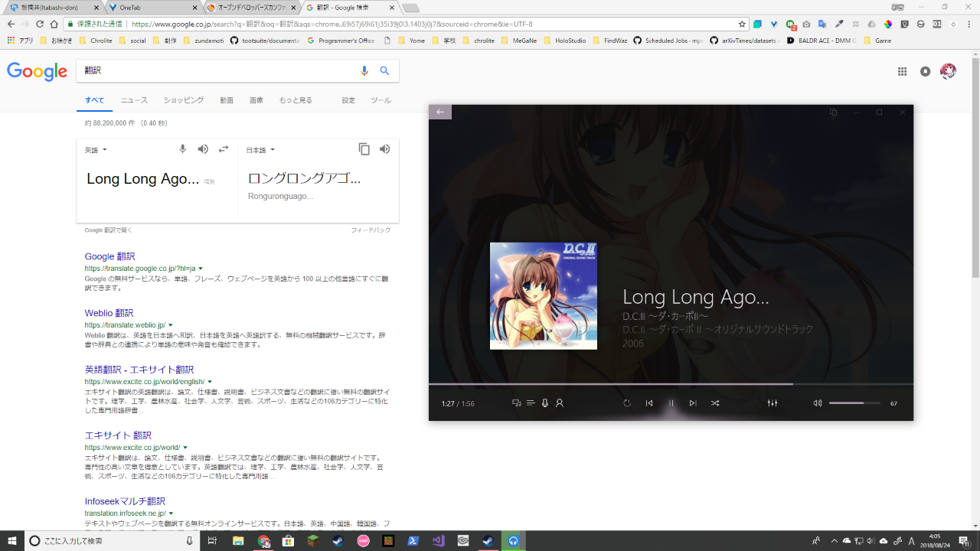Viewport: 980px width, 551px height.
Task: Expand options arrow beside Weblio URL
Action: pos(171,325)
